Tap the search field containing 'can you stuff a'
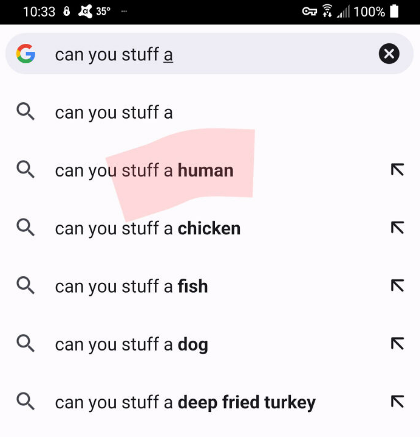420x437 pixels. (210, 54)
